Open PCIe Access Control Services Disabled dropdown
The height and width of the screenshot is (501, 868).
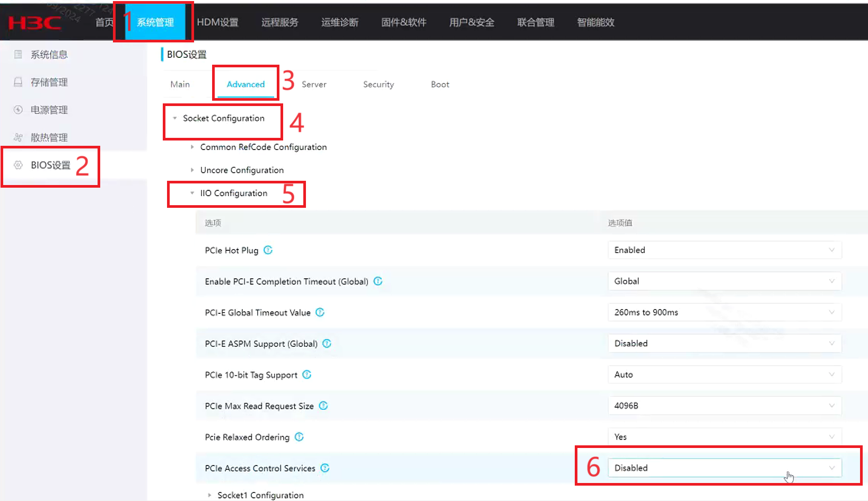pos(724,468)
